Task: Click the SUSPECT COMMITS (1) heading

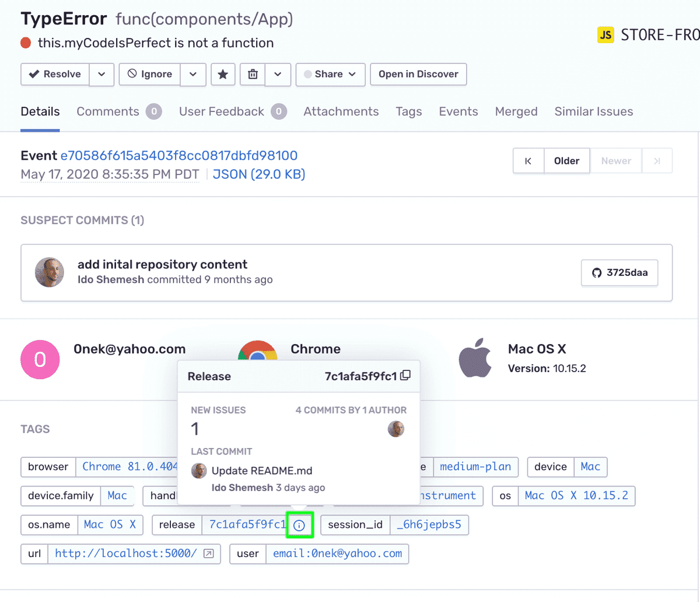Action: [82, 220]
